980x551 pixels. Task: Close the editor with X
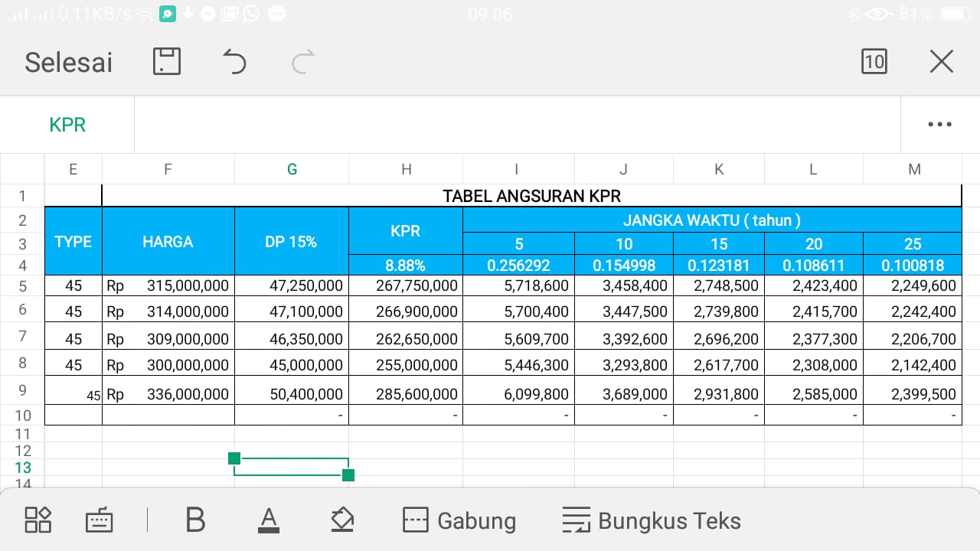(x=941, y=61)
